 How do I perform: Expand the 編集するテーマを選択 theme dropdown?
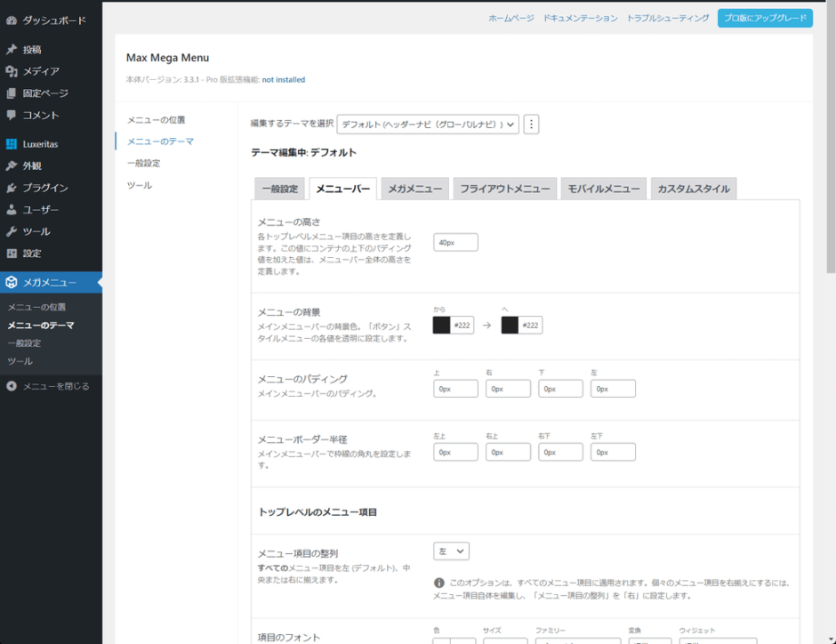tap(428, 125)
